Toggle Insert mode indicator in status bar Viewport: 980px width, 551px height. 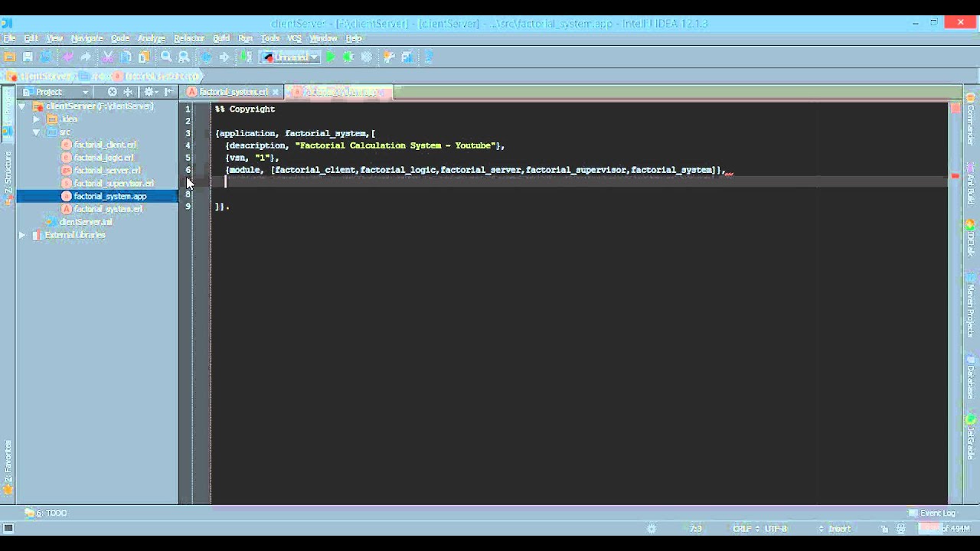pyautogui.click(x=839, y=529)
